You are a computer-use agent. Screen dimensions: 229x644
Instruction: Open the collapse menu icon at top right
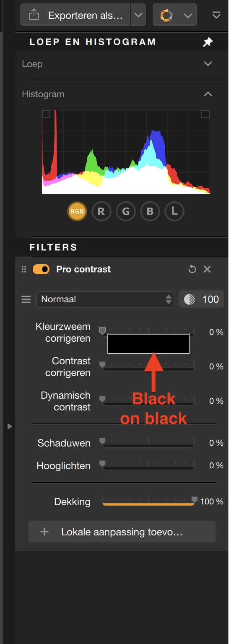(x=216, y=16)
